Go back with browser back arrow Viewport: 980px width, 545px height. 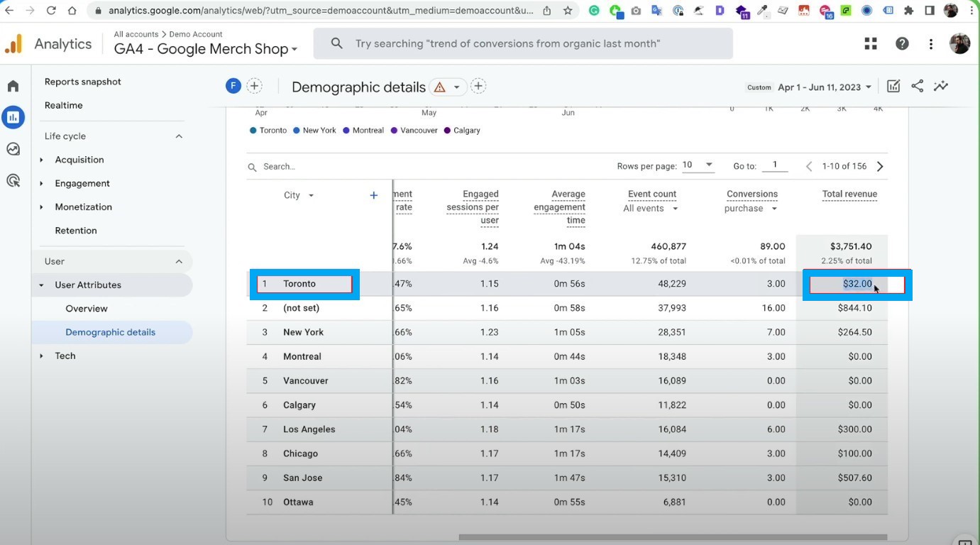click(9, 11)
